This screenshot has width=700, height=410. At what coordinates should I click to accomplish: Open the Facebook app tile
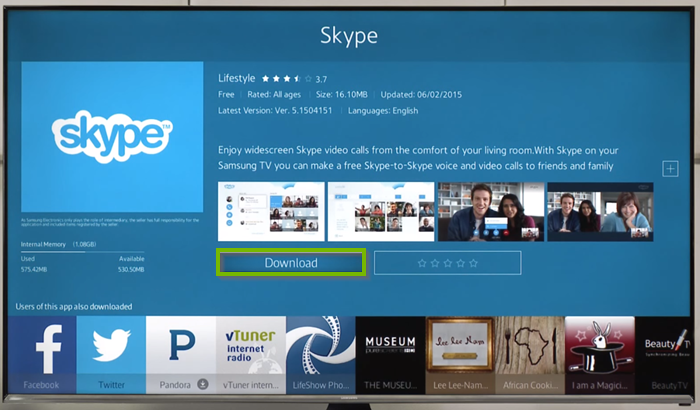42,355
